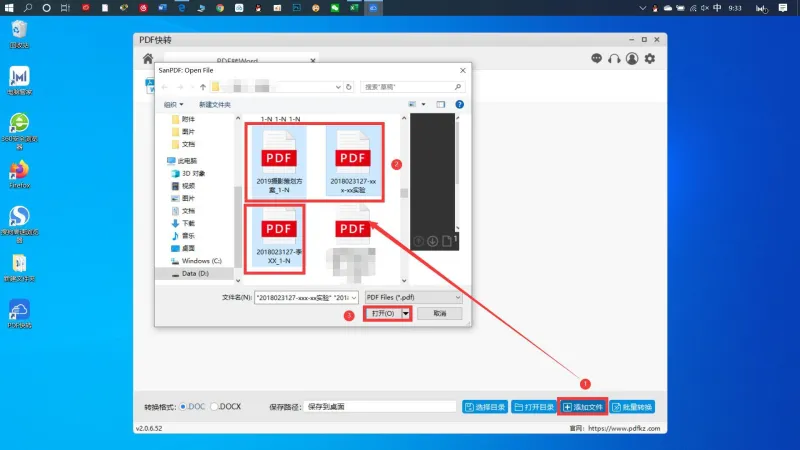Open the Windows Start menu
The image size is (800, 450).
coord(9,8)
